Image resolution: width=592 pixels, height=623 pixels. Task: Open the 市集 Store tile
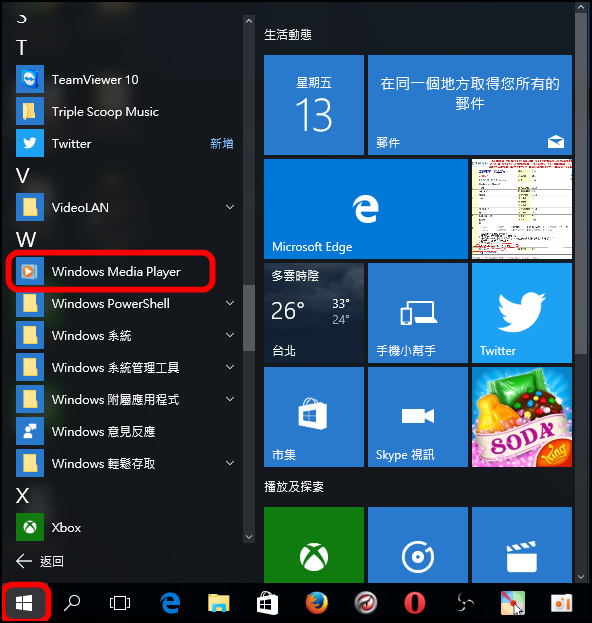[x=314, y=417]
